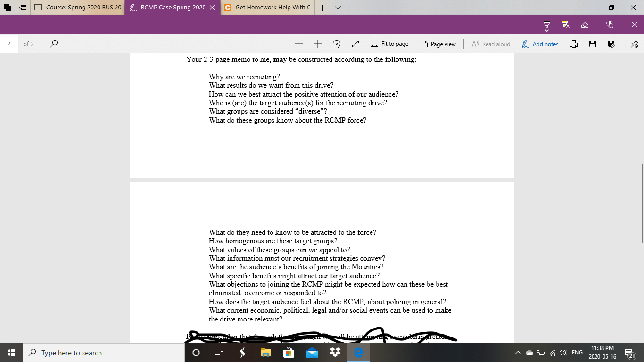Open a new browser tab

[x=323, y=8]
